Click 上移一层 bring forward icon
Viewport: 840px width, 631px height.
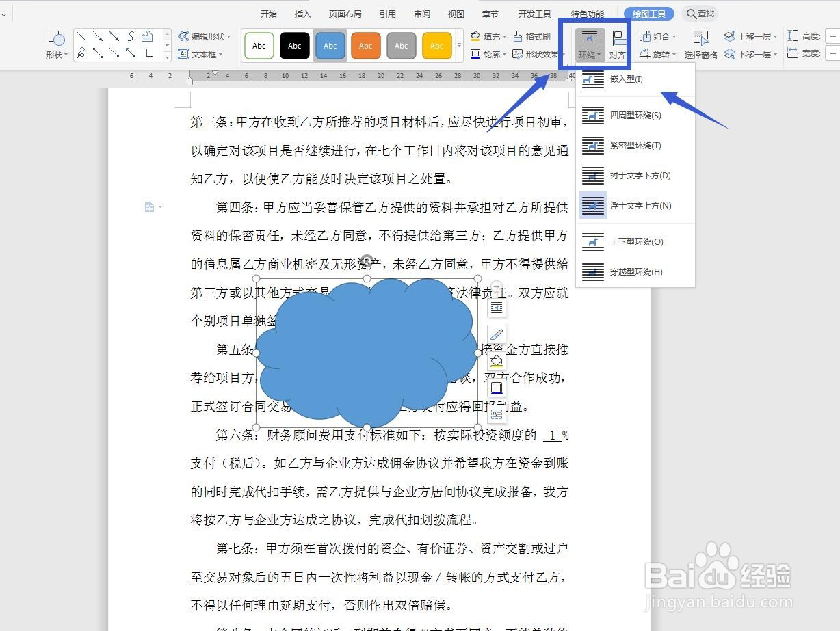[x=730, y=36]
